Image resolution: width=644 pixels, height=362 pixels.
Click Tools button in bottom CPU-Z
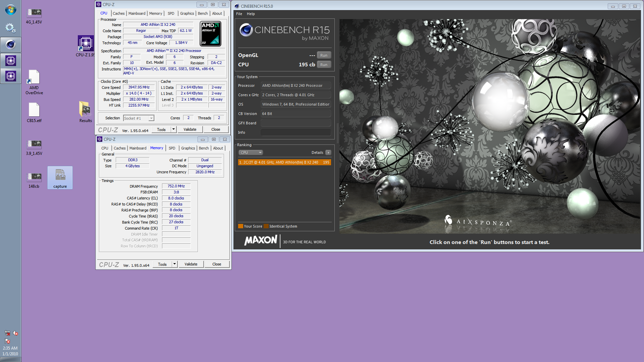click(x=162, y=264)
